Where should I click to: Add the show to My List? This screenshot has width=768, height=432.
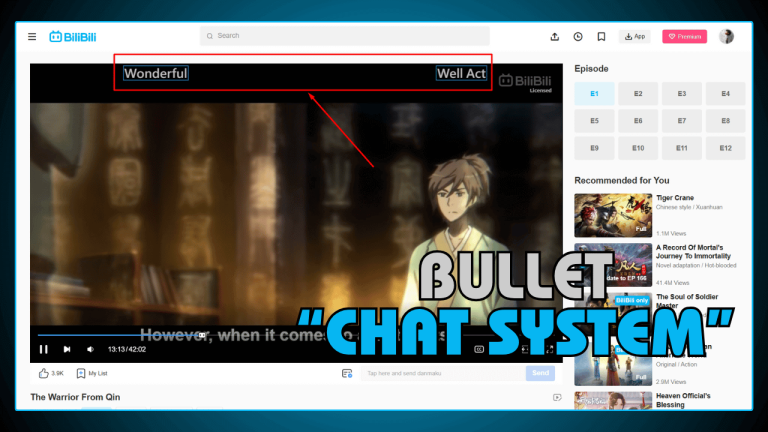(x=81, y=373)
